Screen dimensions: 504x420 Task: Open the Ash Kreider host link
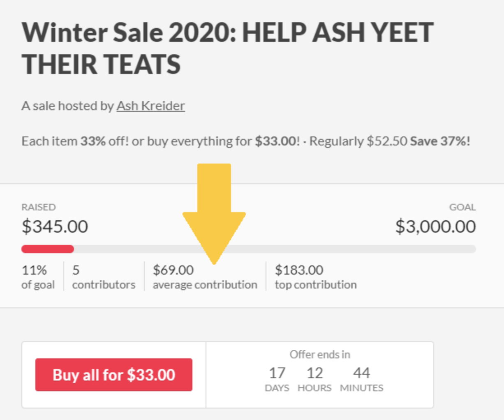[151, 106]
